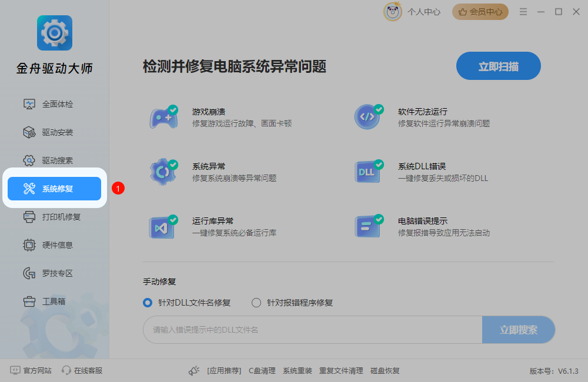Click the 一键修复丢失或损坏的DLL description
Image resolution: width=588 pixels, height=382 pixels.
pyautogui.click(x=443, y=178)
